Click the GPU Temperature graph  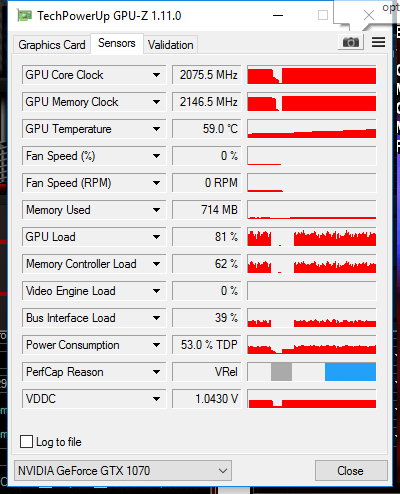click(312, 129)
